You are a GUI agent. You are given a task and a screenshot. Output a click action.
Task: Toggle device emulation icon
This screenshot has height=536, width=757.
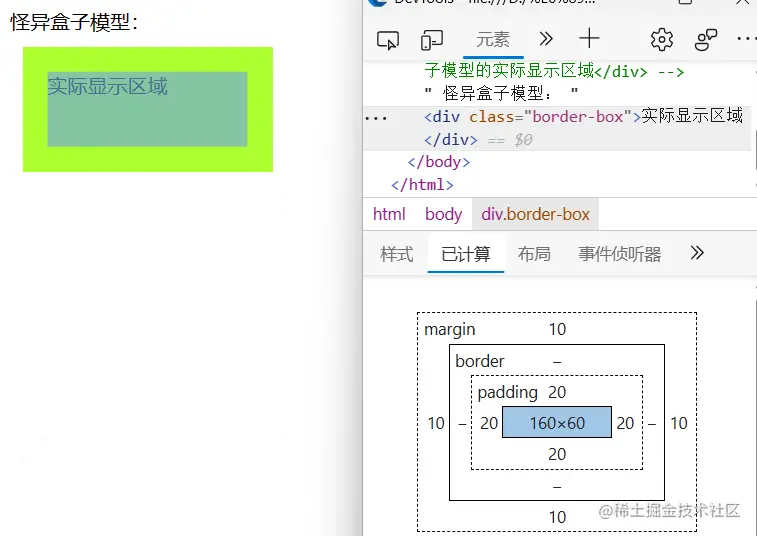coord(432,40)
